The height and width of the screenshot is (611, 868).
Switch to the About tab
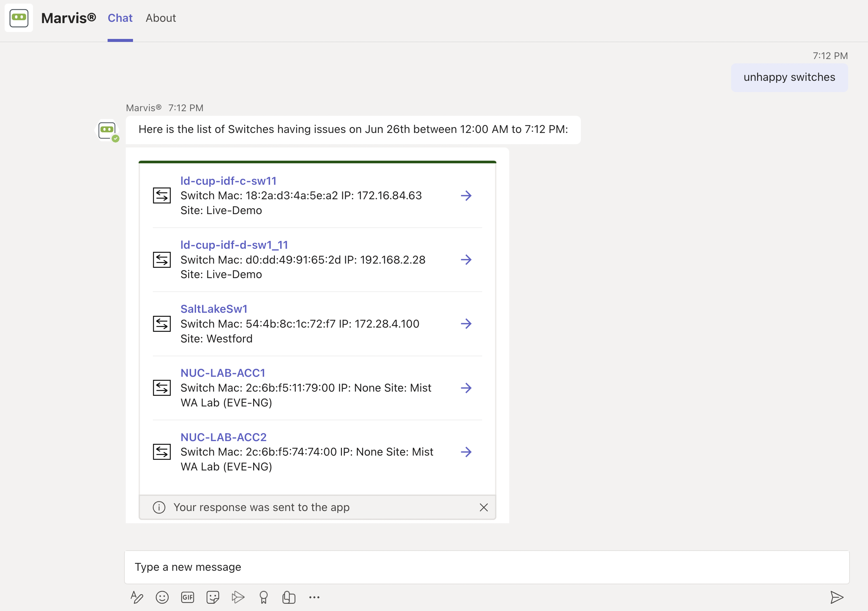[x=161, y=18]
